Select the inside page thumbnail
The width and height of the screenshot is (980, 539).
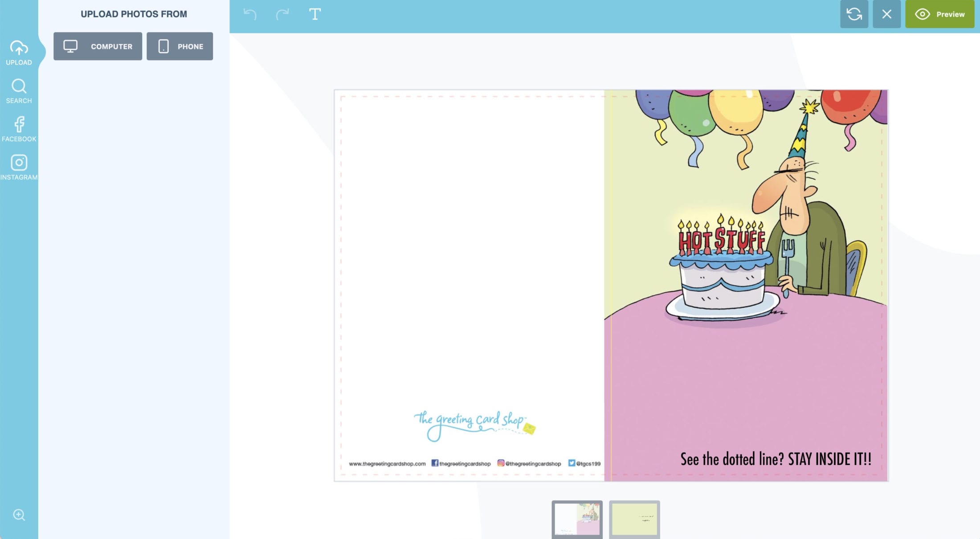(x=634, y=519)
